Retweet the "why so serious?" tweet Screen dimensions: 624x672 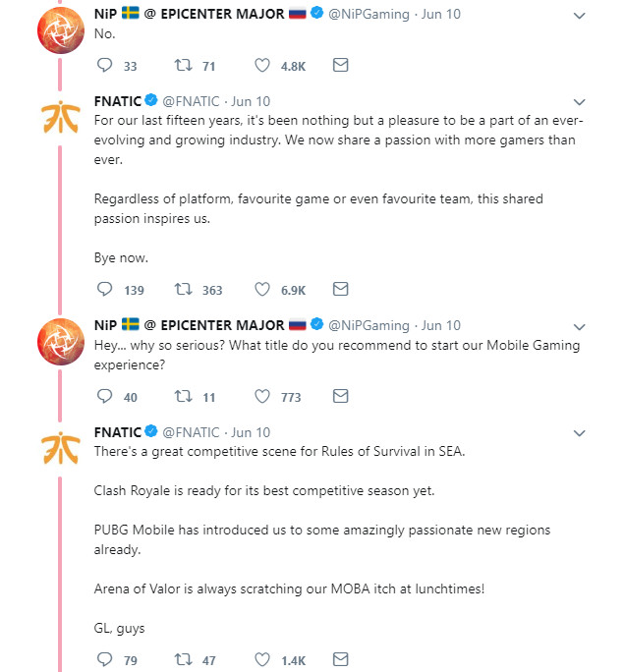[x=182, y=397]
